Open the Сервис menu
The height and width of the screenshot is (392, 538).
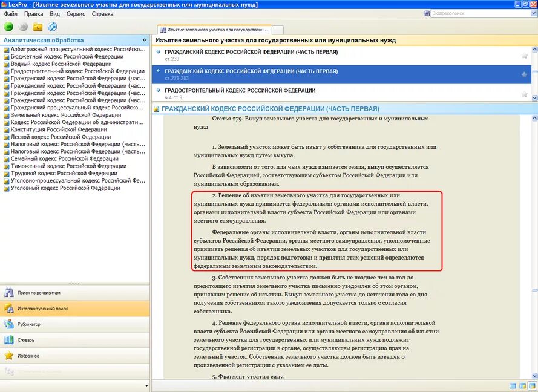[x=76, y=14]
